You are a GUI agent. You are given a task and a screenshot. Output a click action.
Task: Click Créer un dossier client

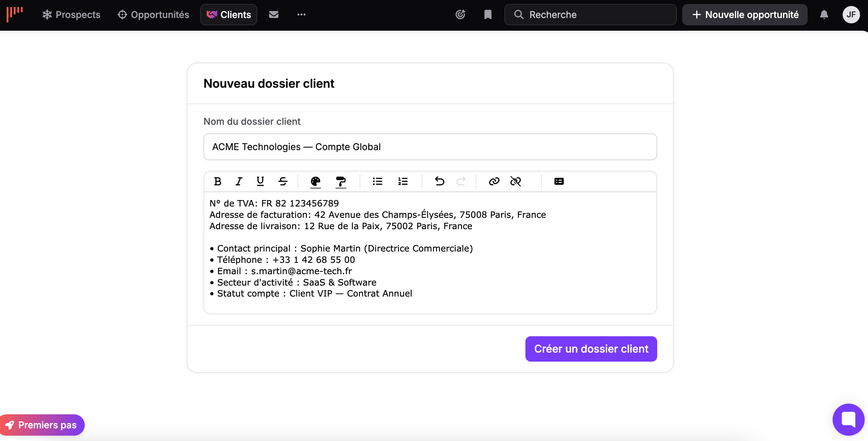[x=591, y=349]
